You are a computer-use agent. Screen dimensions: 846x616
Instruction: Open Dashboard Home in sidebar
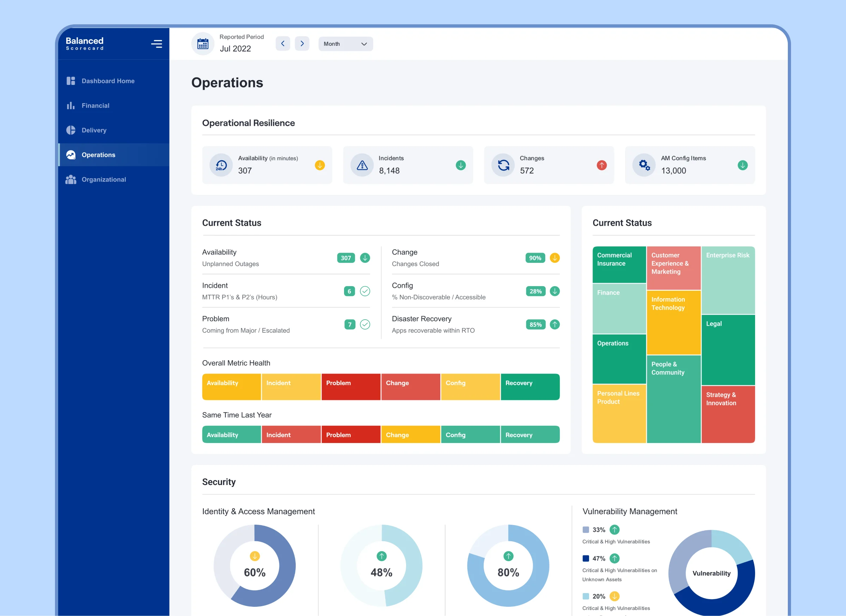pos(114,81)
